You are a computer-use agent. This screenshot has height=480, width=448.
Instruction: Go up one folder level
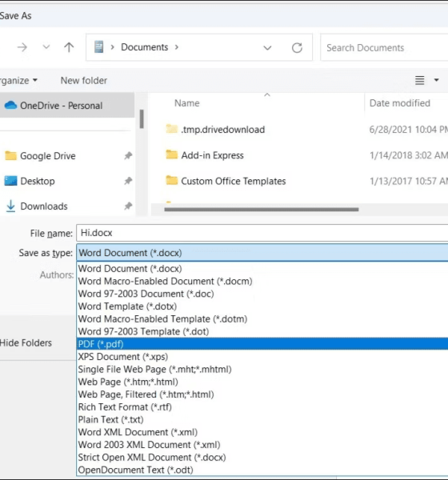(x=69, y=47)
